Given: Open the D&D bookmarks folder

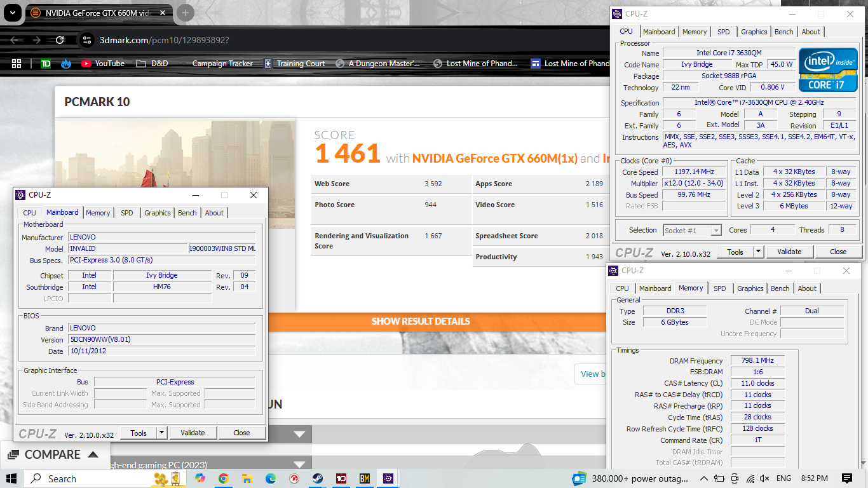Looking at the screenshot, I should 152,64.
